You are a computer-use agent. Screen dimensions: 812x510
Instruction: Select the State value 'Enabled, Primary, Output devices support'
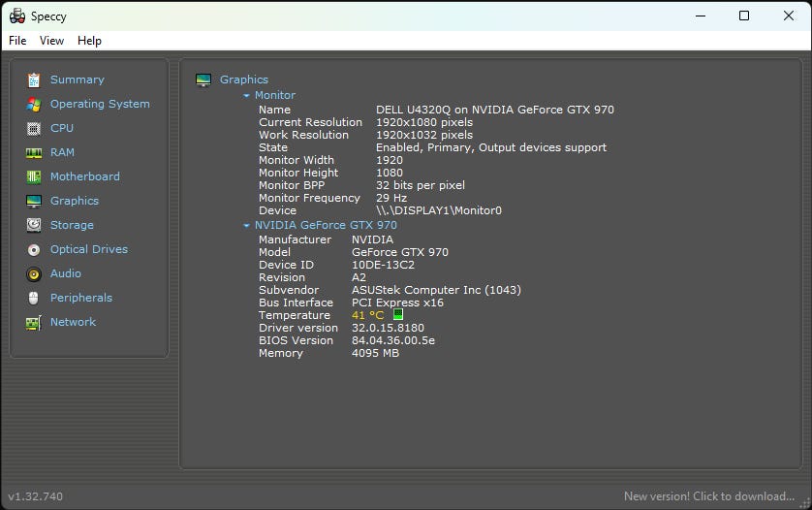(x=491, y=147)
